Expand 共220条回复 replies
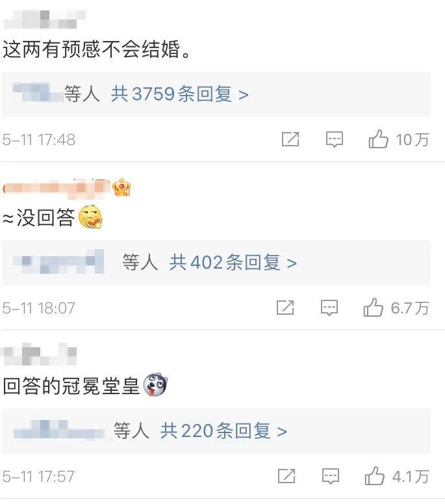The width and height of the screenshot is (445, 504). pos(223,431)
